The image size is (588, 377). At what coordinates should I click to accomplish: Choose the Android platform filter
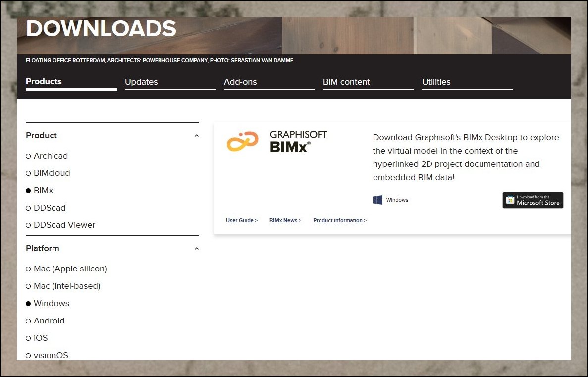pos(45,321)
